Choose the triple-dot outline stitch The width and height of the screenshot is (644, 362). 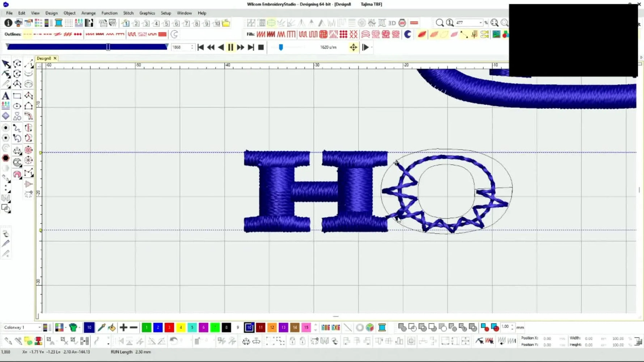click(x=78, y=34)
